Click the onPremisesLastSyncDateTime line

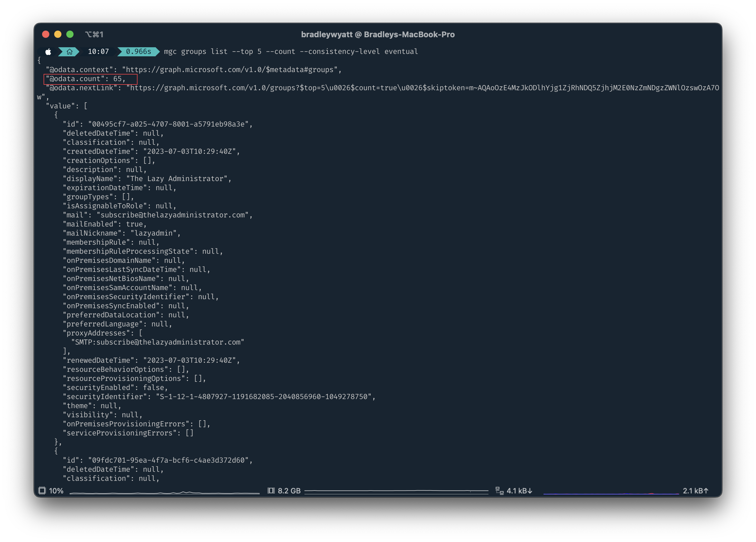136,269
